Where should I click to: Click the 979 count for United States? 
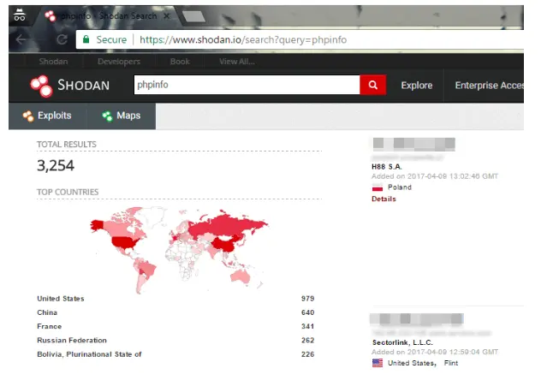coord(307,299)
